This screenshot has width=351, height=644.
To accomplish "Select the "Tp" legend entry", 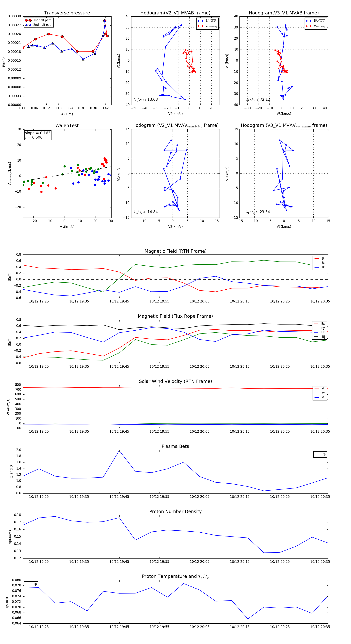I will (x=31, y=584).
